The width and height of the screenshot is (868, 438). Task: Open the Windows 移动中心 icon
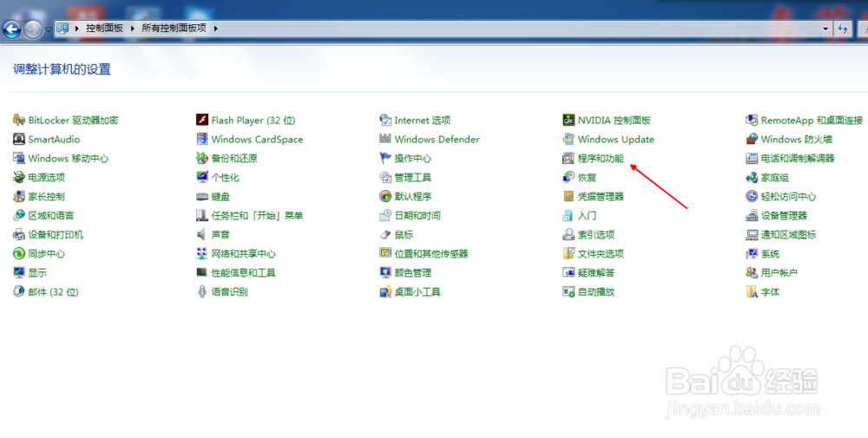tap(19, 158)
